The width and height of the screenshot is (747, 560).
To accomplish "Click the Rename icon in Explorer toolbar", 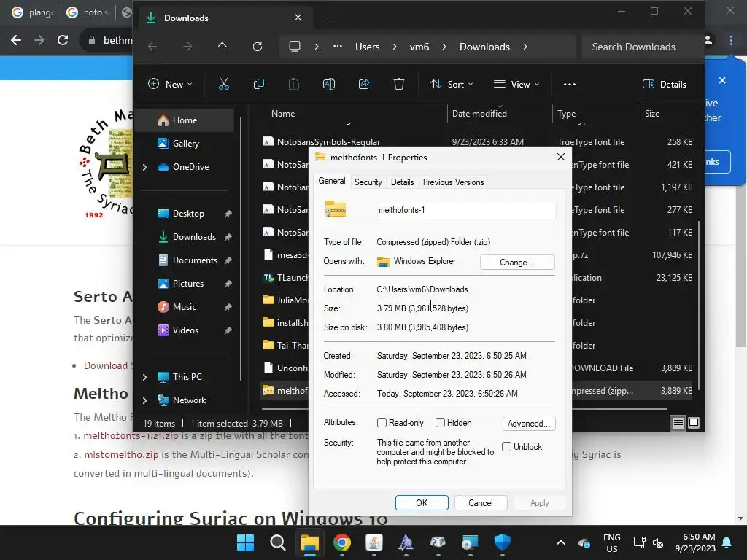I will pos(329,85).
